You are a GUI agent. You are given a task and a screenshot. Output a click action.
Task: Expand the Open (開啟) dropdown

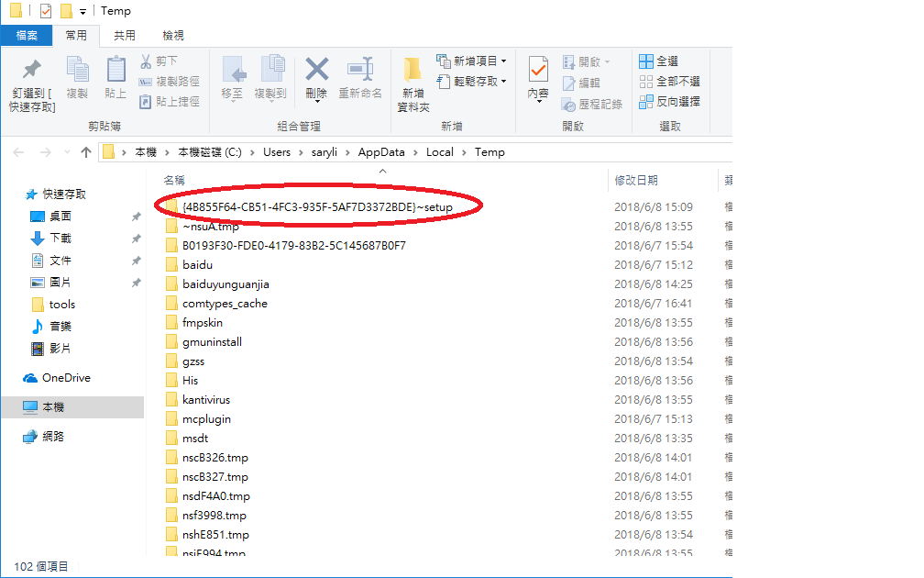coord(587,61)
